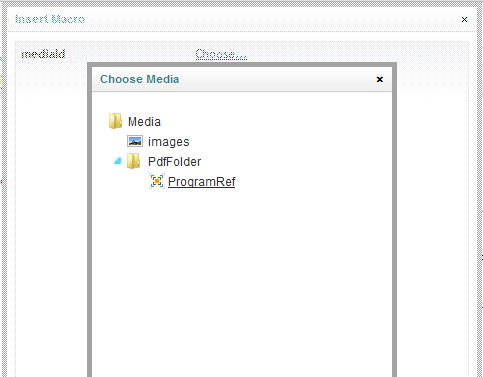The width and height of the screenshot is (483, 377).
Task: Click the Choose Media title bar text
Action: coord(140,79)
